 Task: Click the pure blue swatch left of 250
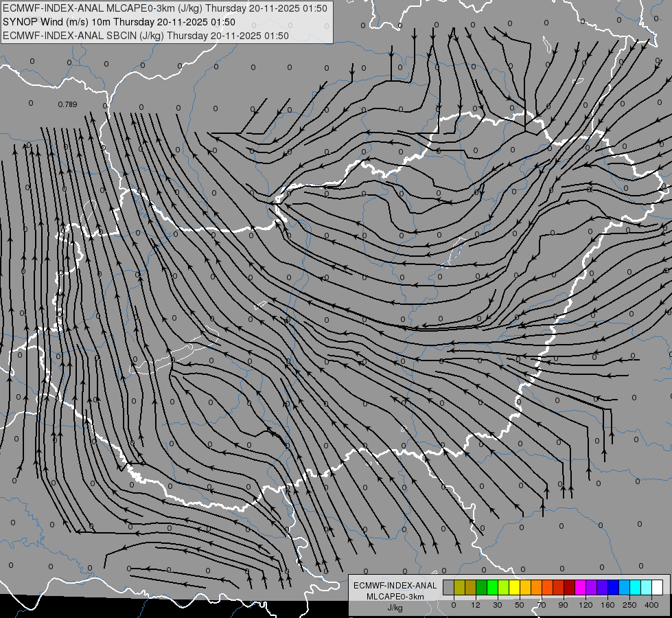point(614,587)
